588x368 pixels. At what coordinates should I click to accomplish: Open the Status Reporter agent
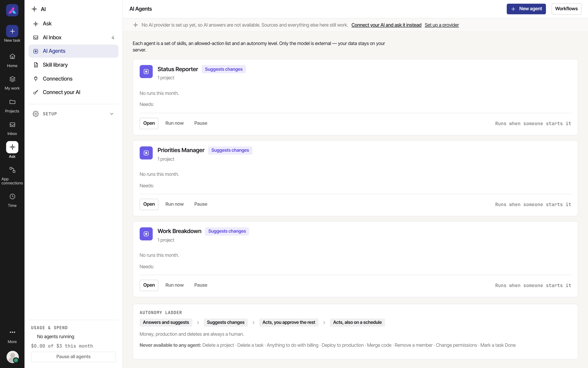[149, 123]
